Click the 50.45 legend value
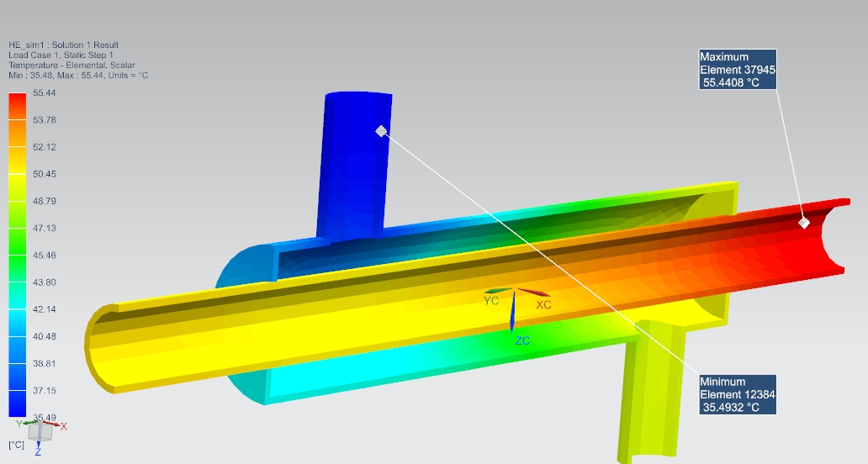The image size is (868, 464). click(x=45, y=174)
